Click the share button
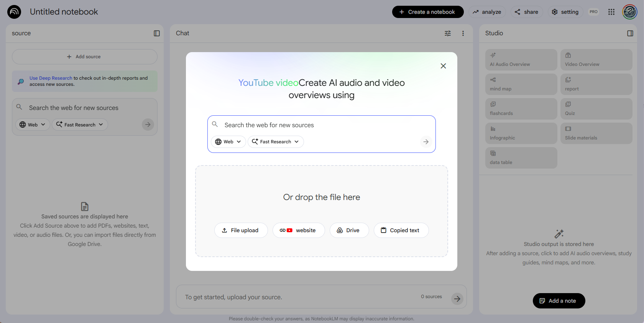This screenshot has height=323, width=644. [527, 12]
